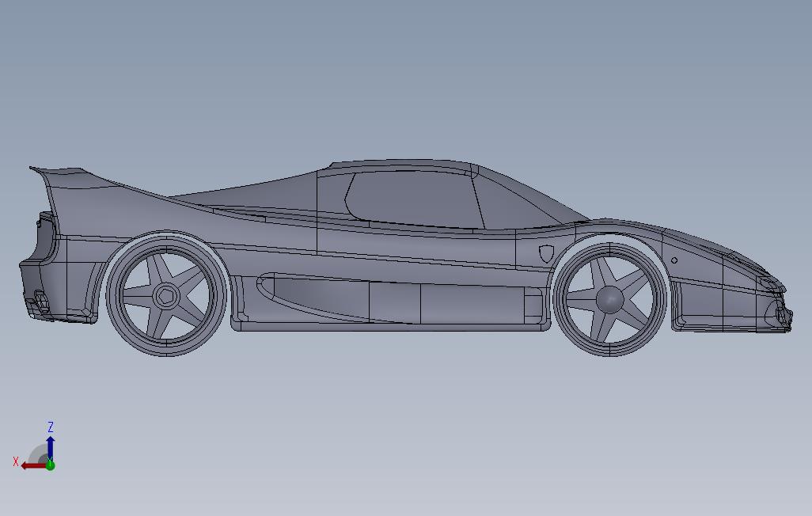Select the car's side window face
Image resolution: width=812 pixels, height=516 pixels.
[414, 199]
